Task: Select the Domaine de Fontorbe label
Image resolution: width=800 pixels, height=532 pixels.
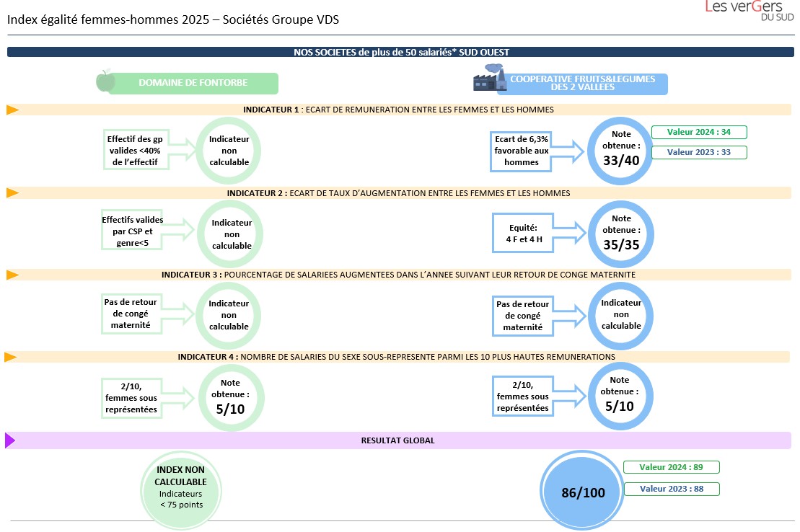Action: tap(193, 83)
